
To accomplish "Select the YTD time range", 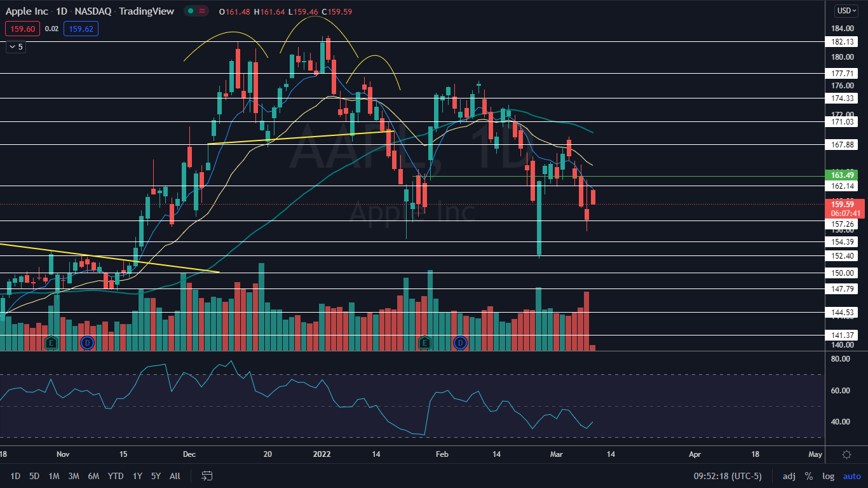I will click(x=116, y=476).
